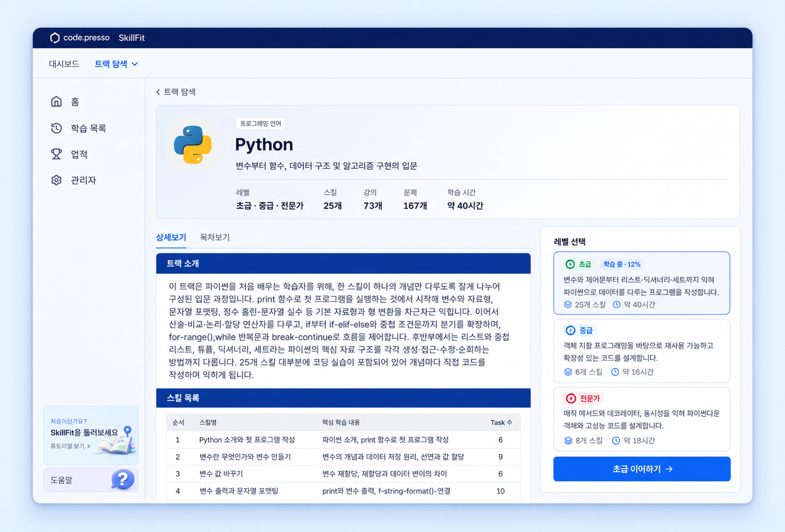Click the 스킬명 column header
The image size is (785, 532).
coord(208,422)
